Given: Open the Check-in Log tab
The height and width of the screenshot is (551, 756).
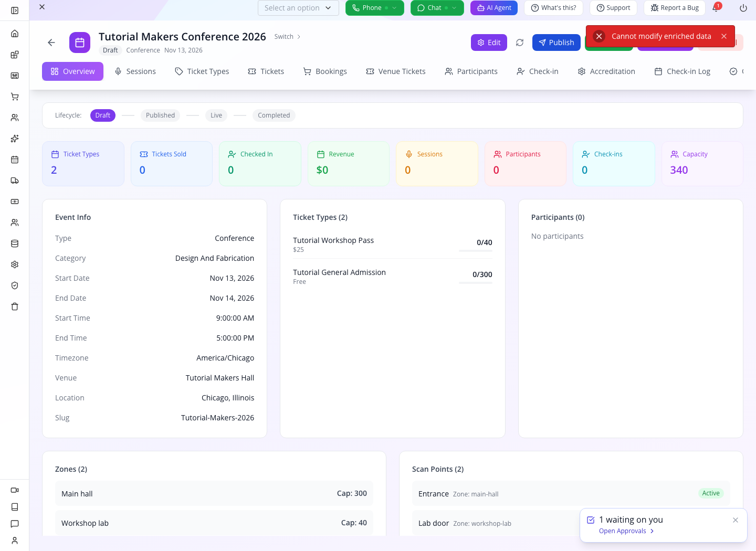Looking at the screenshot, I should pos(682,71).
